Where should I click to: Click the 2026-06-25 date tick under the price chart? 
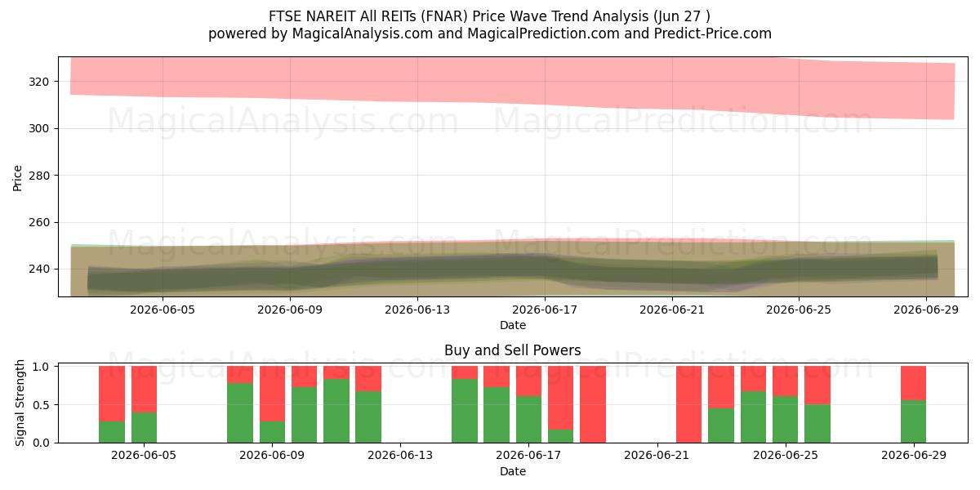[800, 310]
